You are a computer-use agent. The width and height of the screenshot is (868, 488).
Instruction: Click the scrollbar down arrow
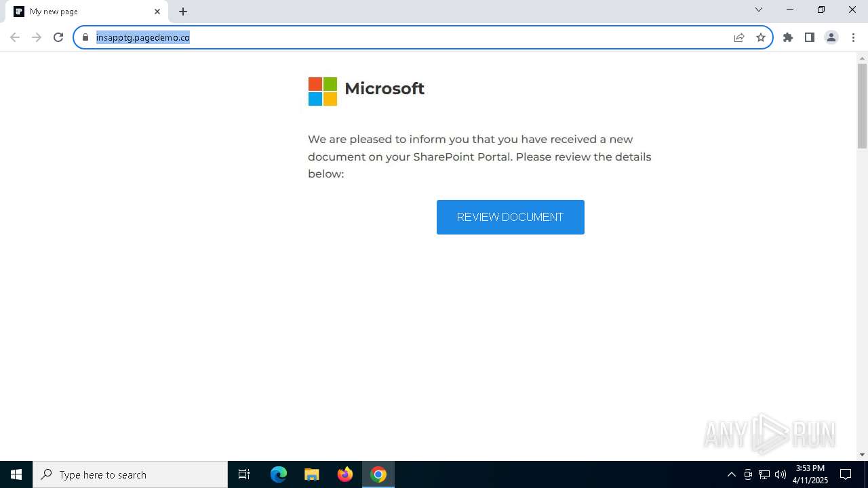862,455
